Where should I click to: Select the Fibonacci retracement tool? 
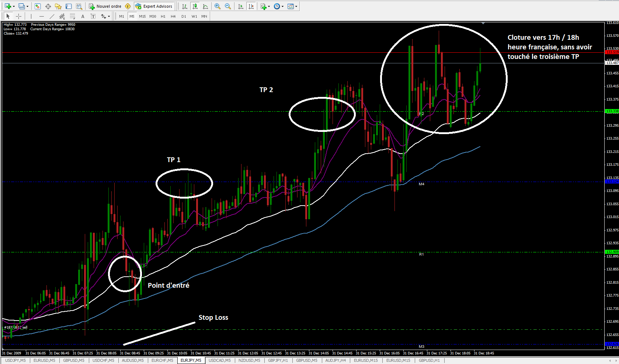coord(72,16)
